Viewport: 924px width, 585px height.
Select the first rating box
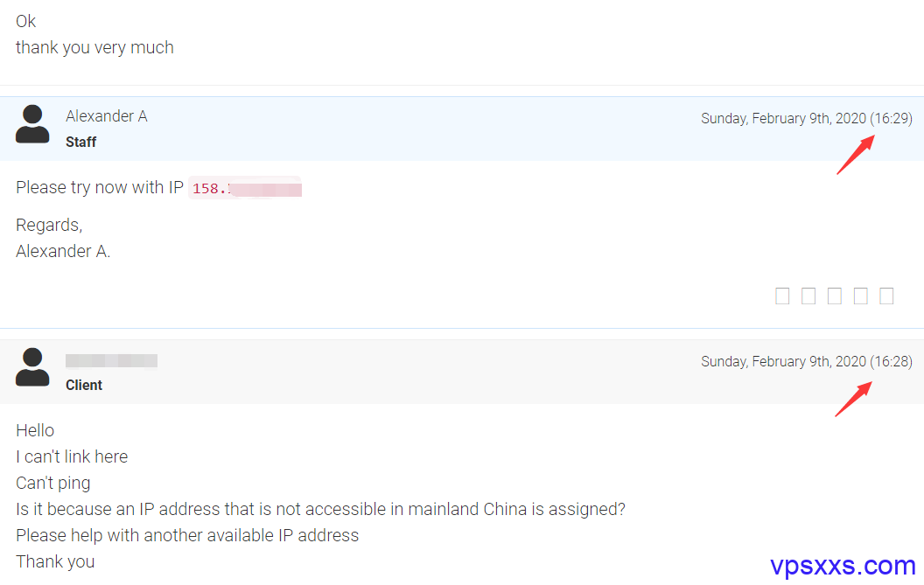coord(782,296)
